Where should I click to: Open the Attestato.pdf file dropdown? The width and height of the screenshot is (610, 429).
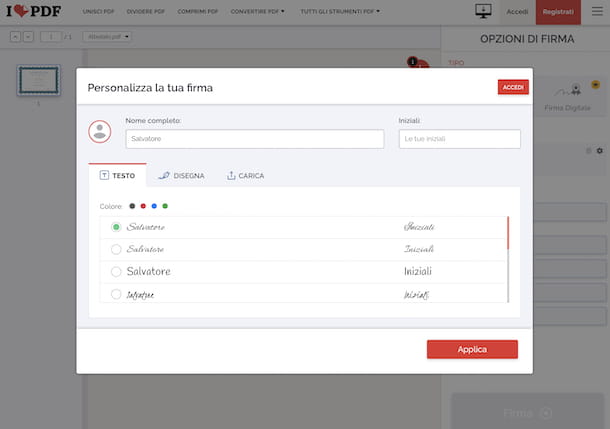click(108, 37)
